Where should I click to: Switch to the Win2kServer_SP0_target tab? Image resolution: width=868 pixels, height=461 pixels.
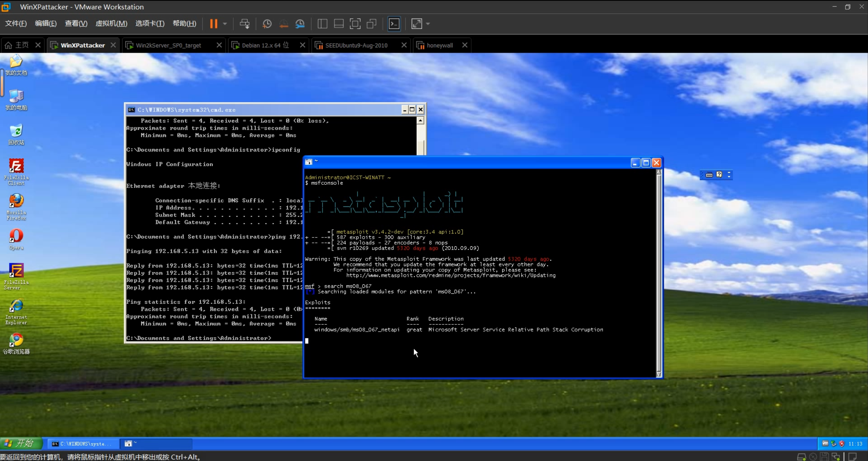168,45
